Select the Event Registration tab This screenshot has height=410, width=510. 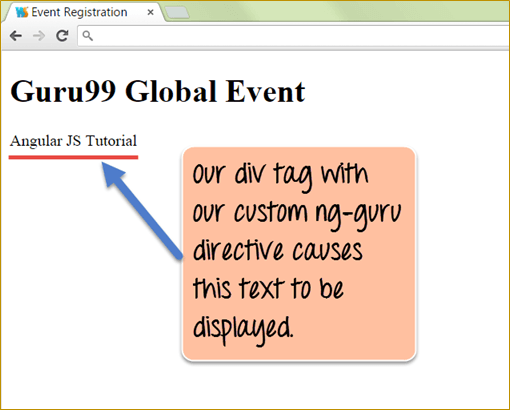click(83, 12)
